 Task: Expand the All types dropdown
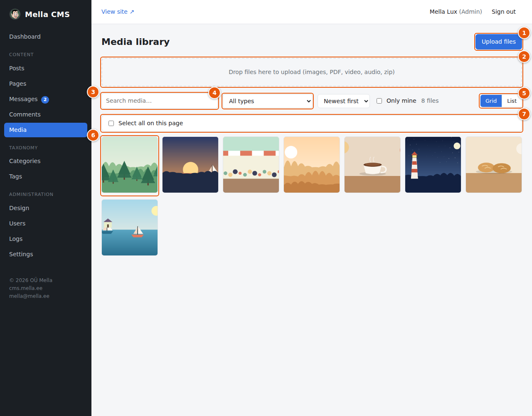coord(268,101)
